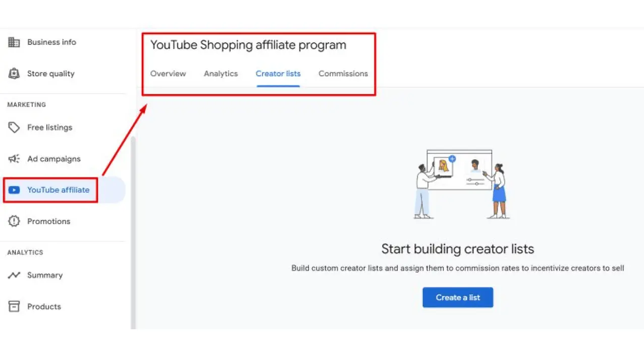644x355 pixels.
Task: Click the Store quality badge icon
Action: click(x=14, y=74)
